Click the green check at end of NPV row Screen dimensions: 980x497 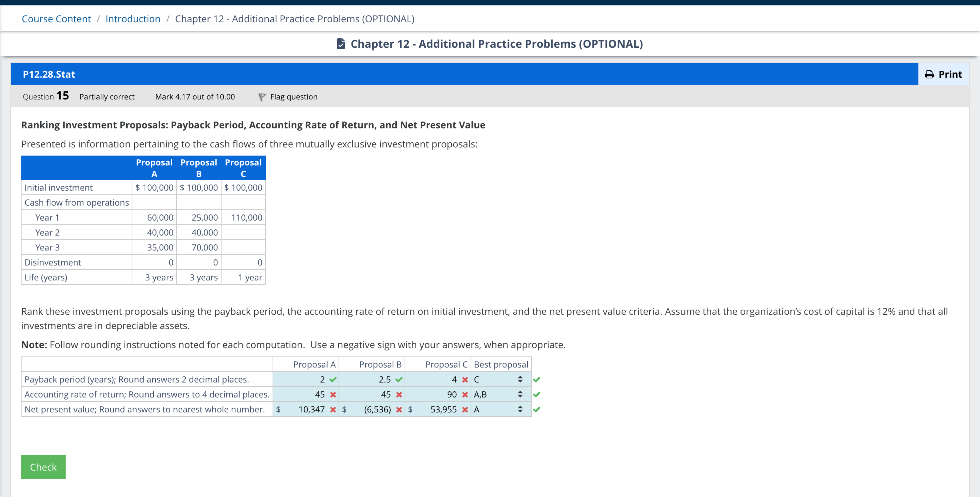[538, 410]
